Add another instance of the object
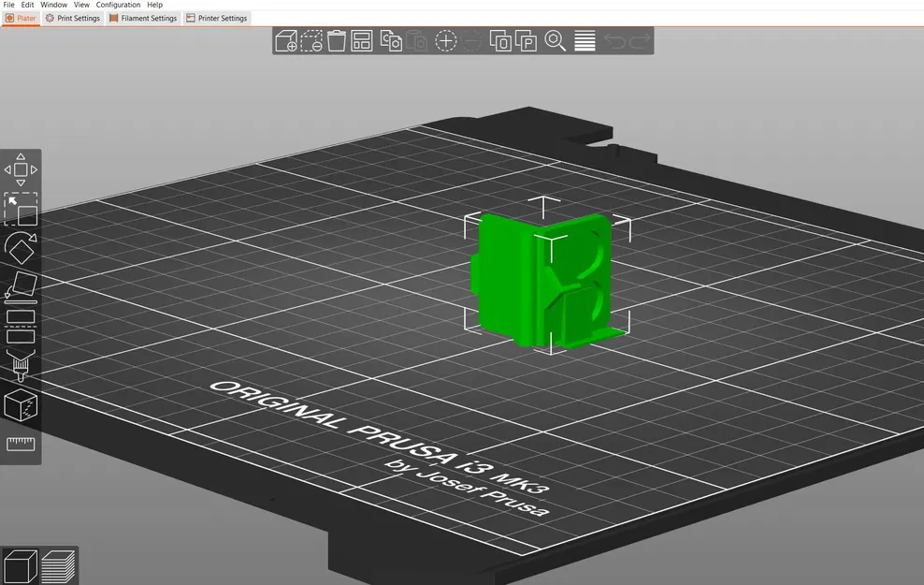The width and height of the screenshot is (924, 585). coord(446,41)
